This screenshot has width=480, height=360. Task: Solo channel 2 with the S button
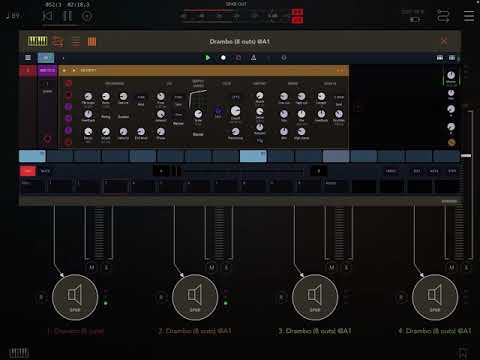(227, 267)
